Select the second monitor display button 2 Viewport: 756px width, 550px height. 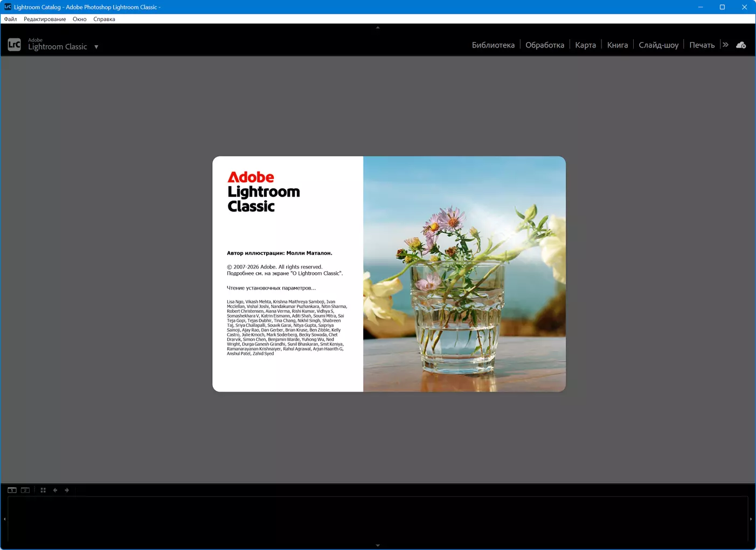point(25,490)
